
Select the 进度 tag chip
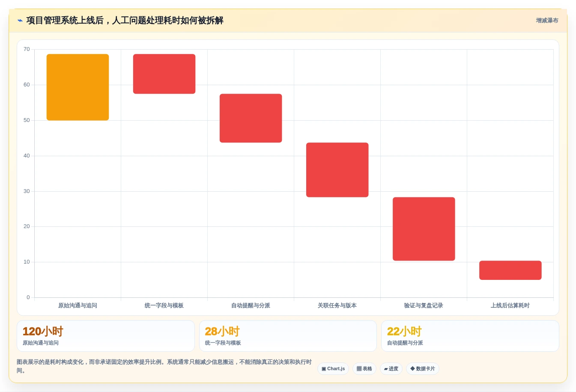[391, 369]
